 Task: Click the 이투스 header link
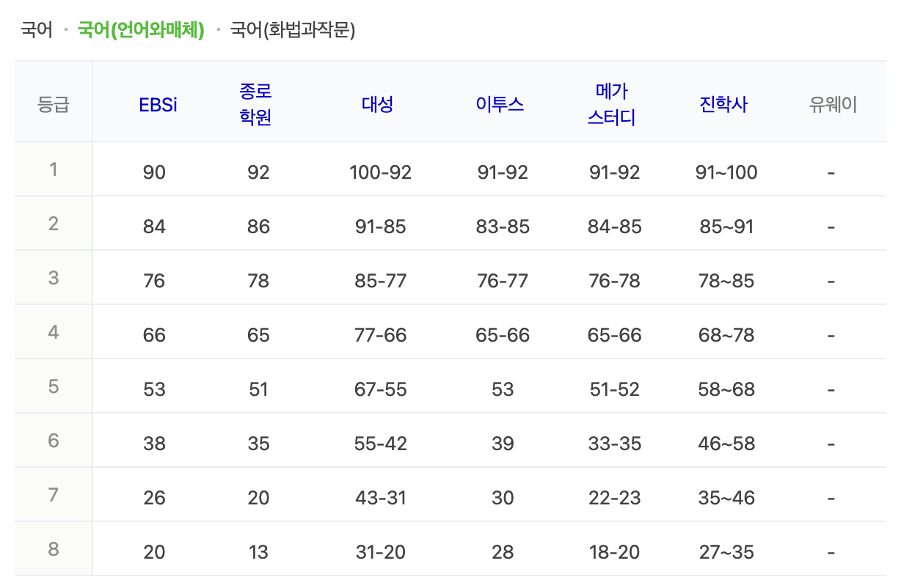click(501, 104)
